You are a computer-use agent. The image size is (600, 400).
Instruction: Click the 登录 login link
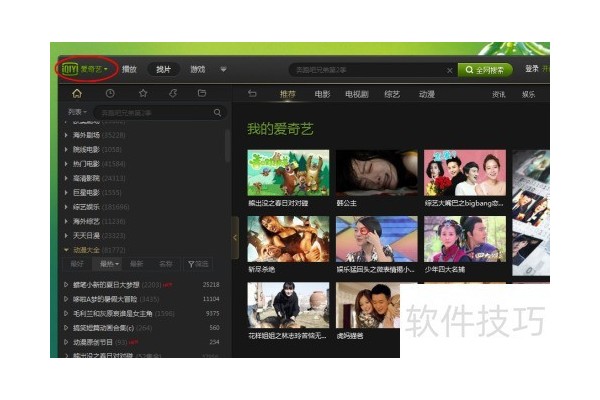(532, 69)
